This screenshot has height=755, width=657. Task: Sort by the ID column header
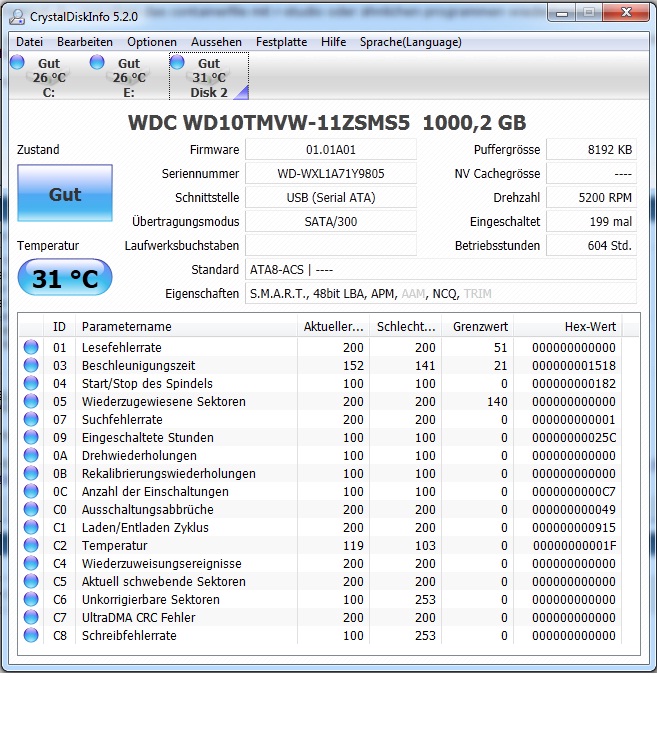pos(59,326)
